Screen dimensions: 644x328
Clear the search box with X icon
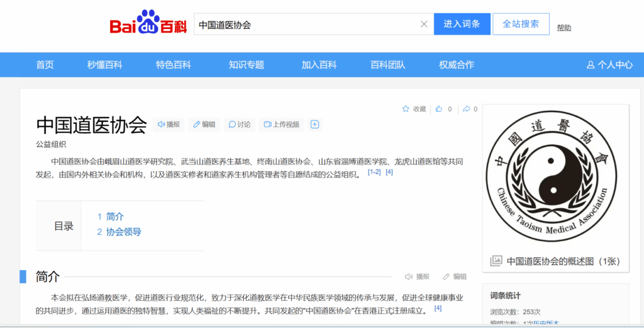(x=424, y=25)
